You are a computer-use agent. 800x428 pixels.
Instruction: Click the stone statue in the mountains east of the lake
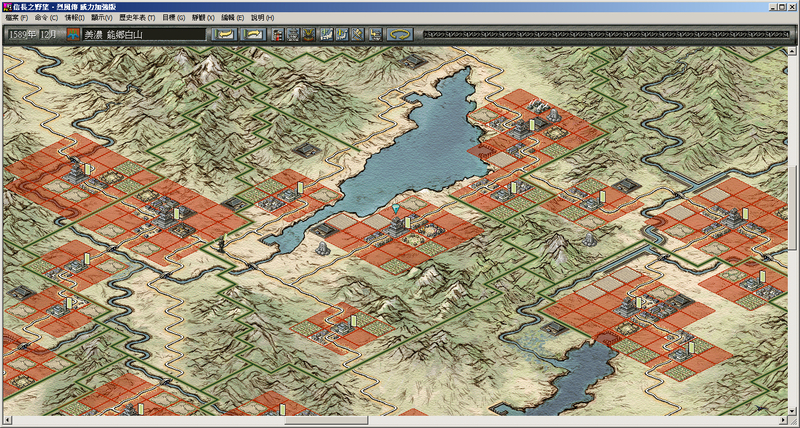(589, 239)
